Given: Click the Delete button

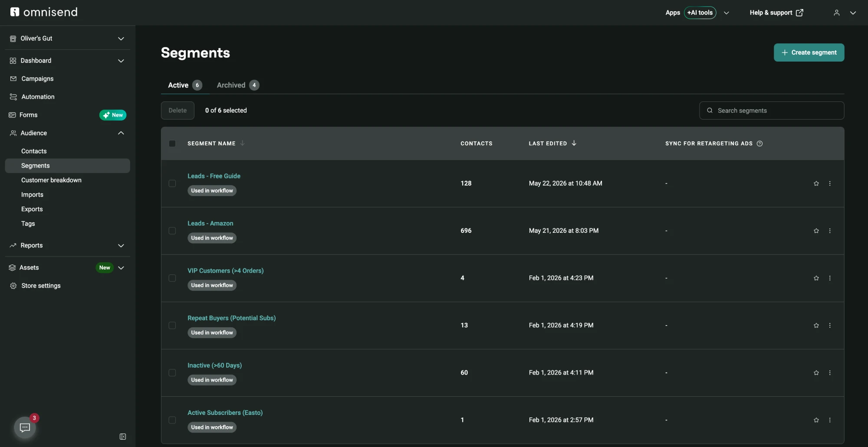Looking at the screenshot, I should (x=178, y=111).
